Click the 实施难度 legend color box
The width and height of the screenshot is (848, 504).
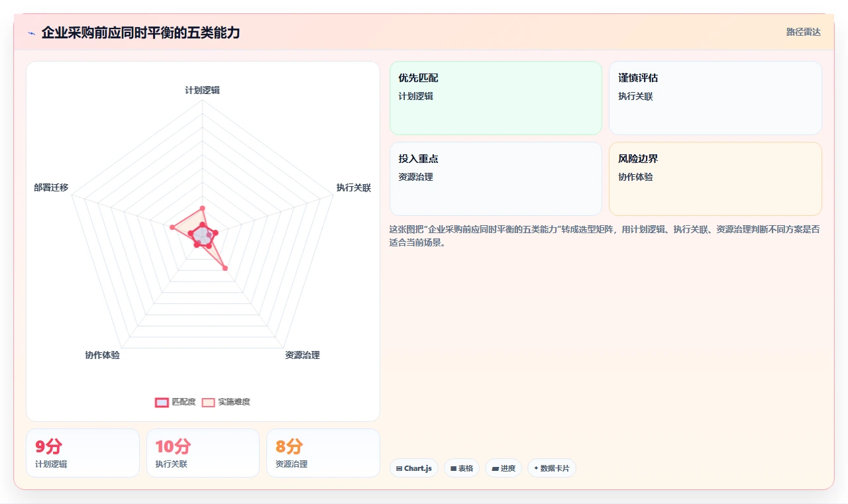click(209, 402)
